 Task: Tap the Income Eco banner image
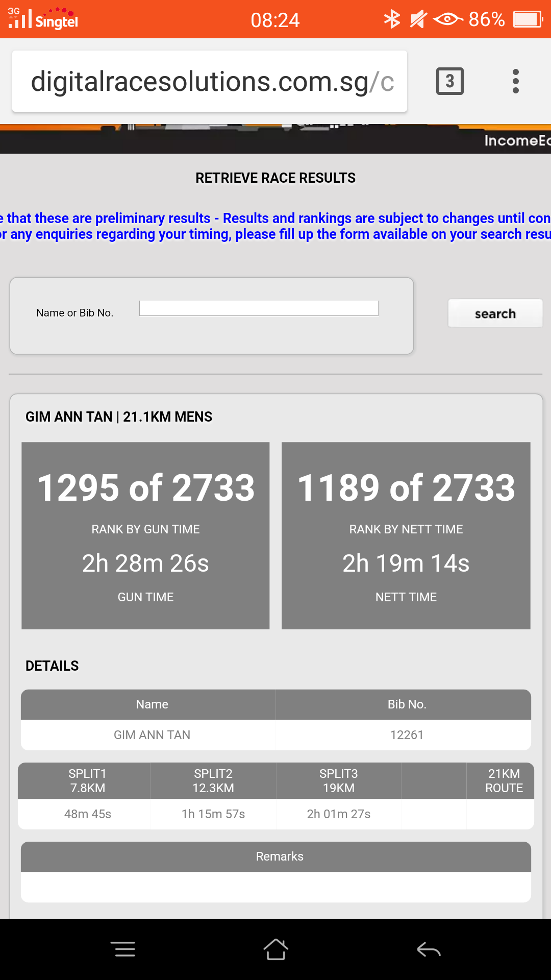[275, 139]
